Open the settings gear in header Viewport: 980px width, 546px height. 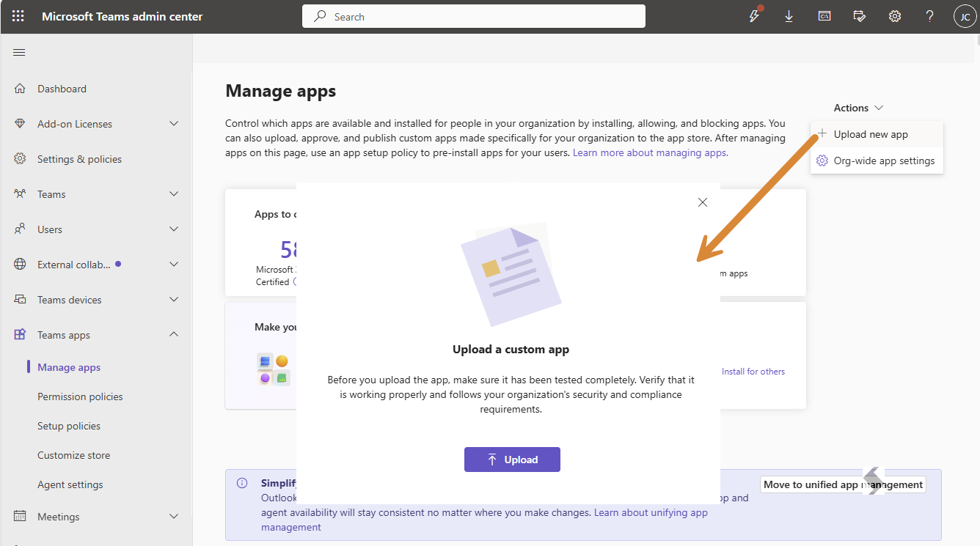[895, 16]
